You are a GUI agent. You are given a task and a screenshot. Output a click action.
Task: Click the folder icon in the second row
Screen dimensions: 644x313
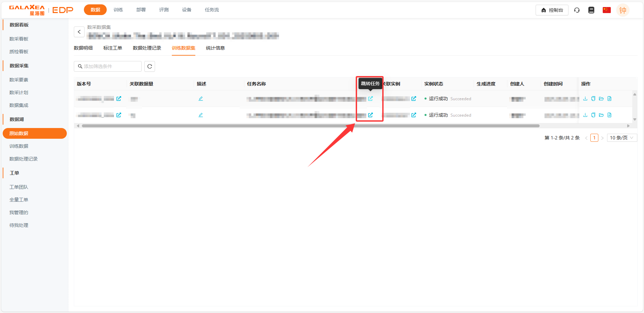[x=601, y=115]
